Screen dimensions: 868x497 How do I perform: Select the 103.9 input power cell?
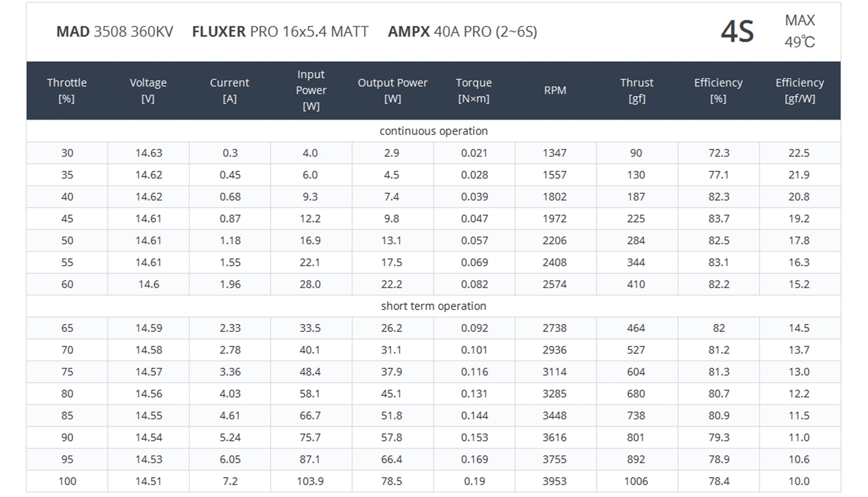click(310, 481)
